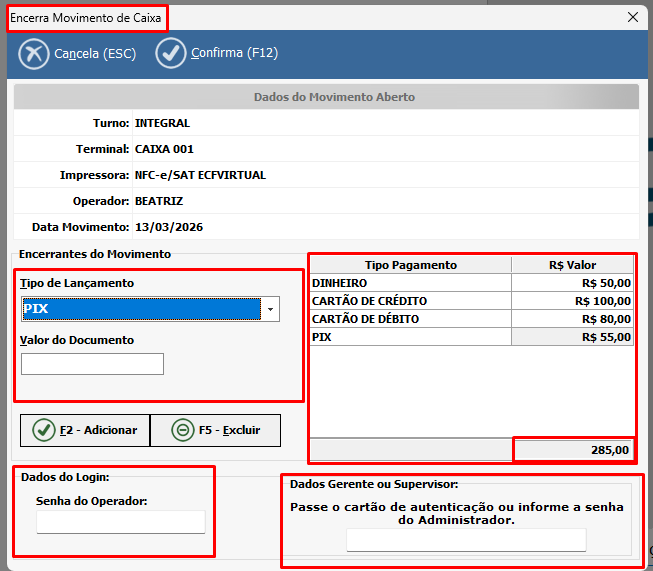Expand the Tipo de Lançamento dropdown arrow
The height and width of the screenshot is (571, 653).
270,310
